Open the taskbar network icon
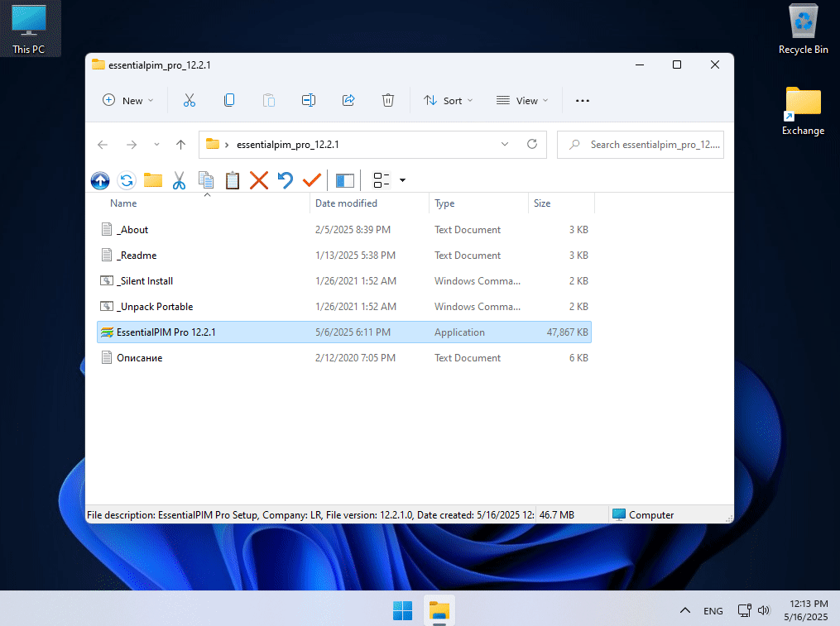Image resolution: width=840 pixels, height=626 pixels. (744, 610)
